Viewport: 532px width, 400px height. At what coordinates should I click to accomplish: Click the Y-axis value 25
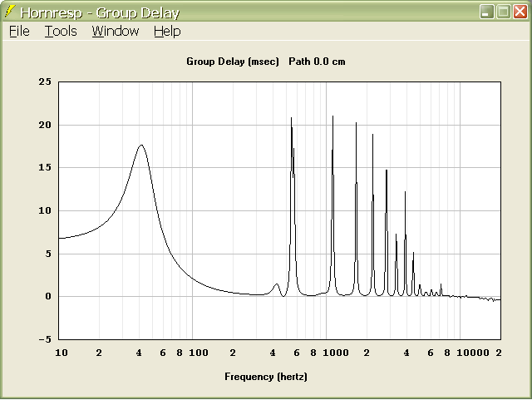(45, 81)
